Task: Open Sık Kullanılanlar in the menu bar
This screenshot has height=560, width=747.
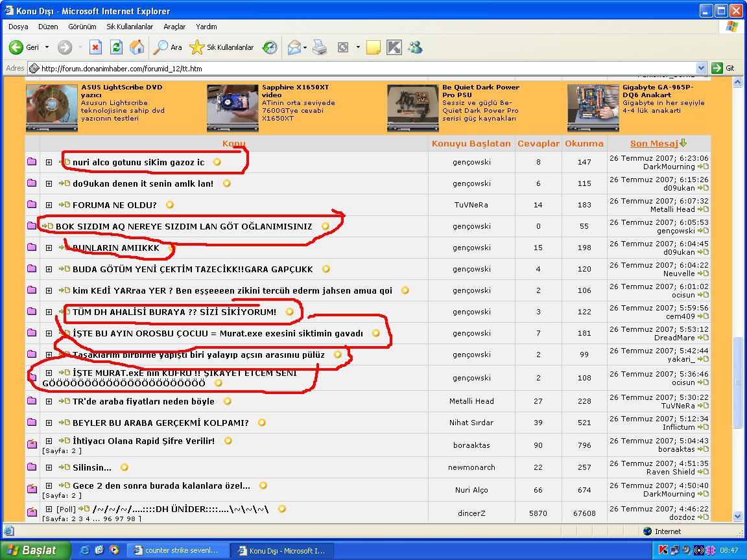Action: point(130,27)
